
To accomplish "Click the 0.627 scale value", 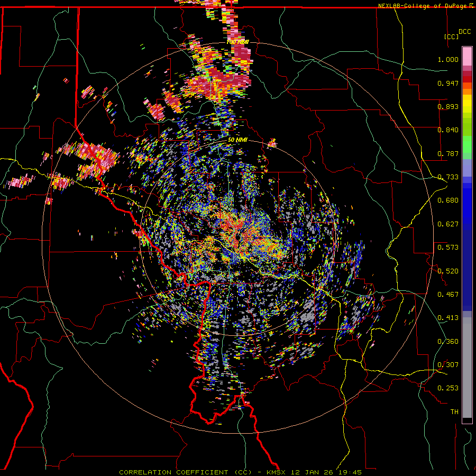I will 448,224.
